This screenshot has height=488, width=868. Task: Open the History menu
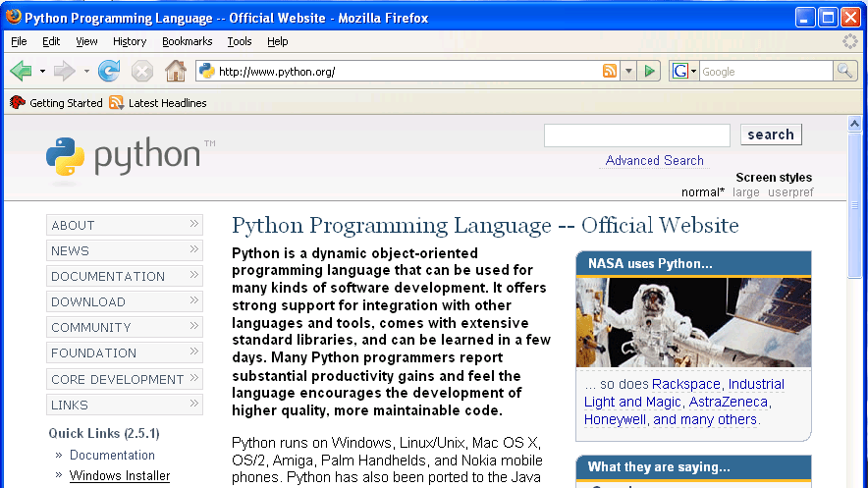pyautogui.click(x=130, y=41)
